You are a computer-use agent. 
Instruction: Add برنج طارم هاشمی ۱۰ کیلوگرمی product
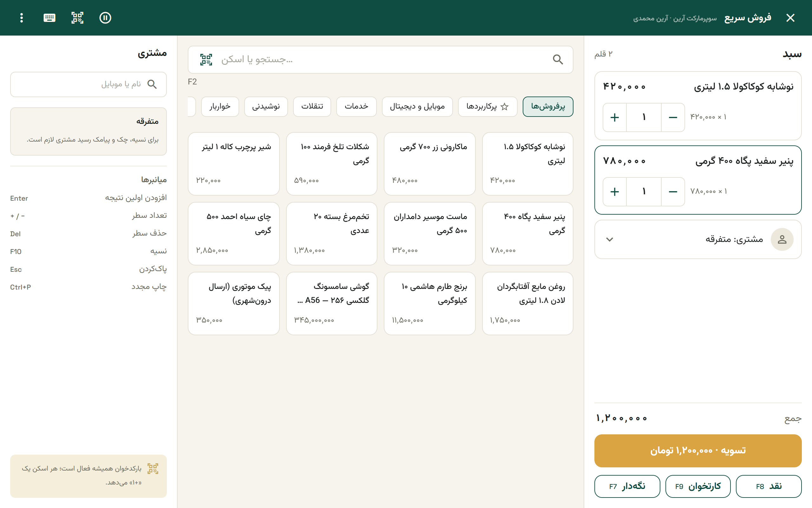pos(429,304)
